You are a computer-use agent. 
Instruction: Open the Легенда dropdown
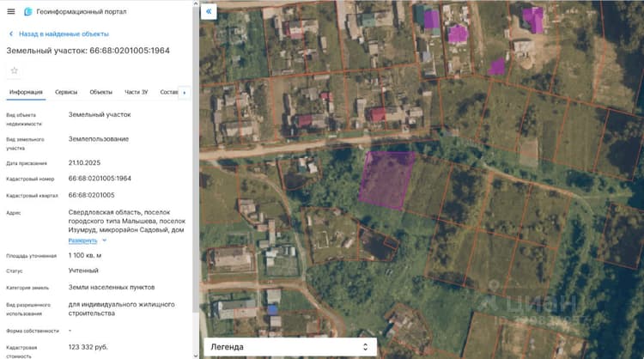(x=290, y=347)
